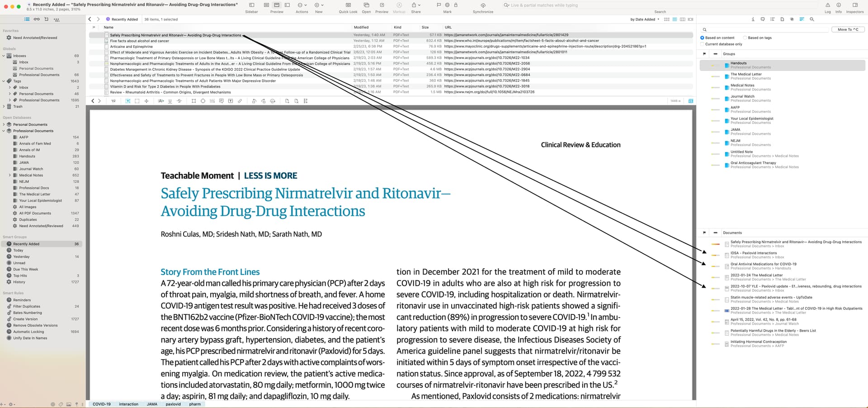Select the rectangle annotation tool
Image resolution: width=868 pixels, height=408 pixels.
pyautogui.click(x=193, y=101)
